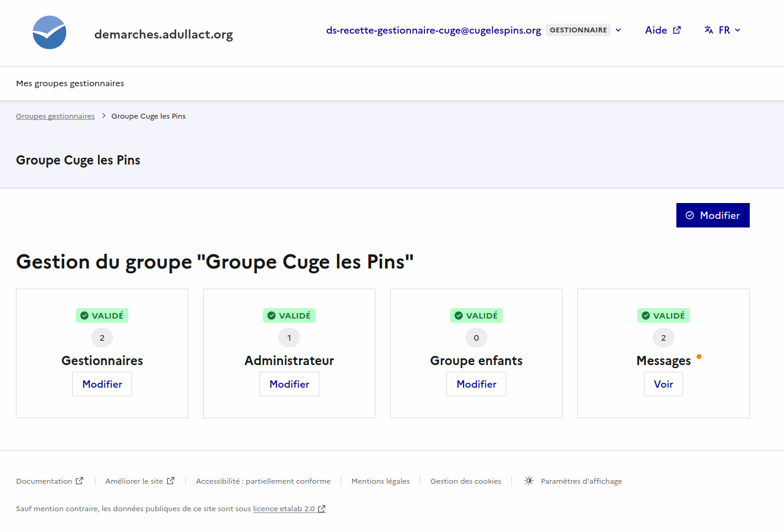784x532 pixels.
Task: Follow the Groupes gestionnaires breadcrumb link
Action: pos(55,116)
